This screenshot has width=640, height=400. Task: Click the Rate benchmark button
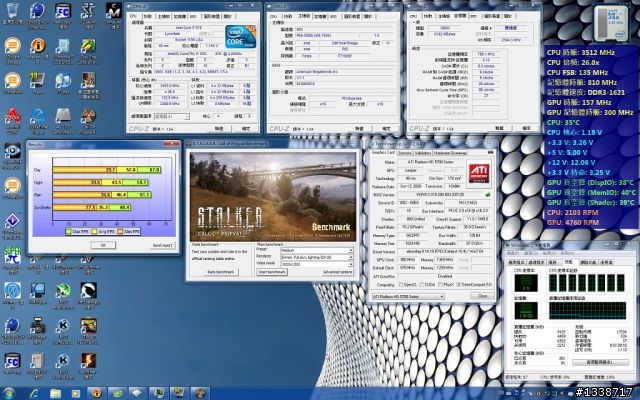(220, 272)
